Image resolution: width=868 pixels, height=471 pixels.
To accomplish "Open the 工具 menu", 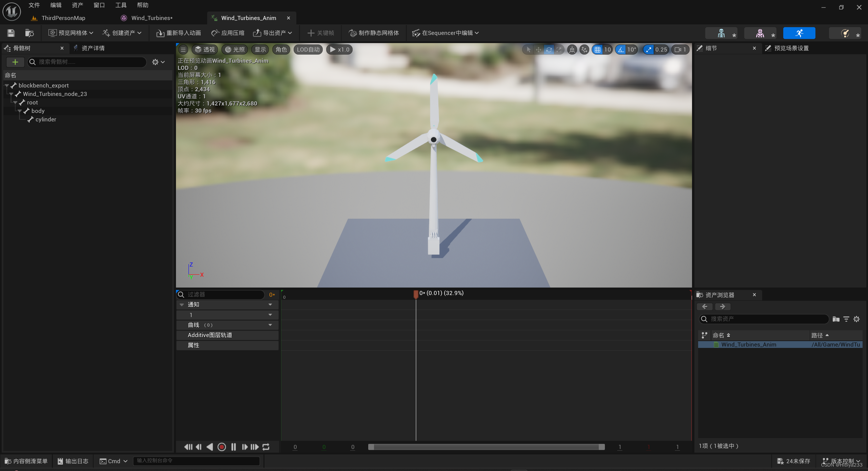I will point(121,5).
